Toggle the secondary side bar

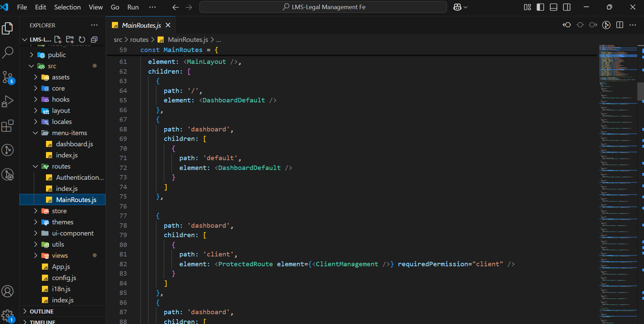point(567,7)
